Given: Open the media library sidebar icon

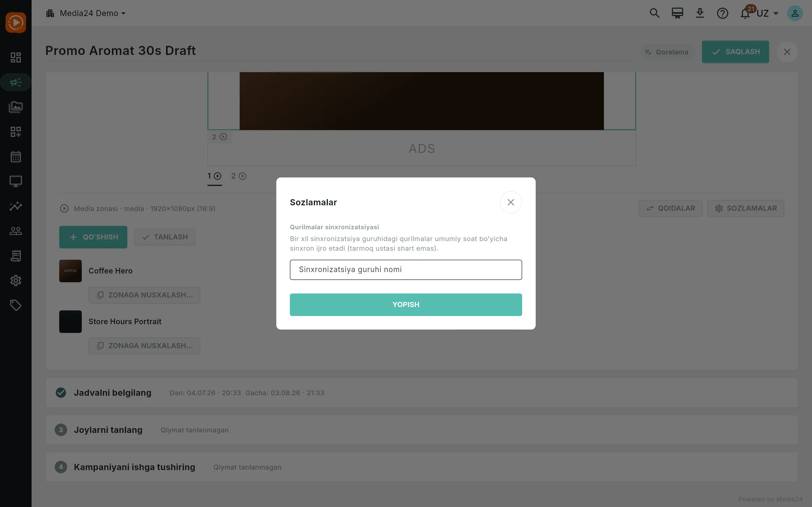Looking at the screenshot, I should 16,107.
